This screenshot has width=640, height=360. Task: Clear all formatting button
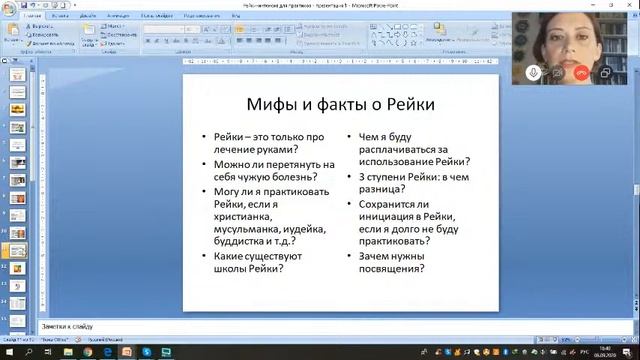point(226,29)
